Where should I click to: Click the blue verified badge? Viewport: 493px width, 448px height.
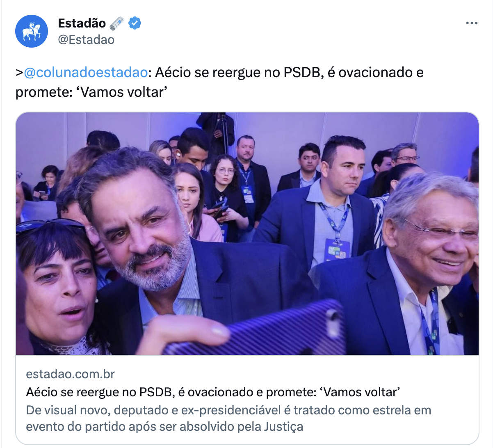click(x=135, y=23)
